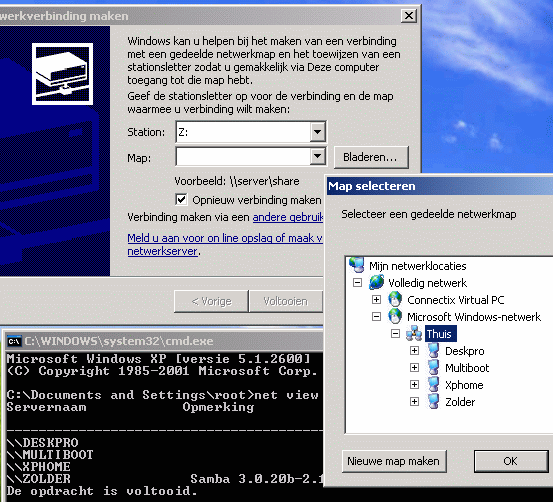Image resolution: width=553 pixels, height=502 pixels.
Task: Select the Thuis workgroup label
Action: [440, 334]
